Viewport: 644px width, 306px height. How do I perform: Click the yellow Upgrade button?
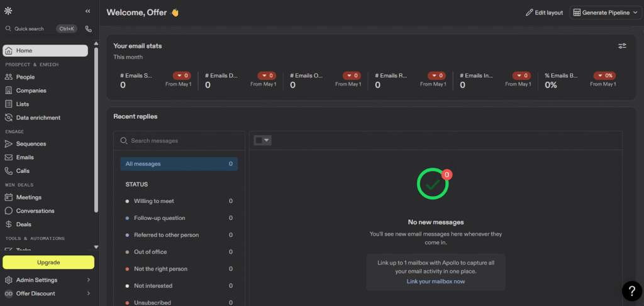pos(48,262)
